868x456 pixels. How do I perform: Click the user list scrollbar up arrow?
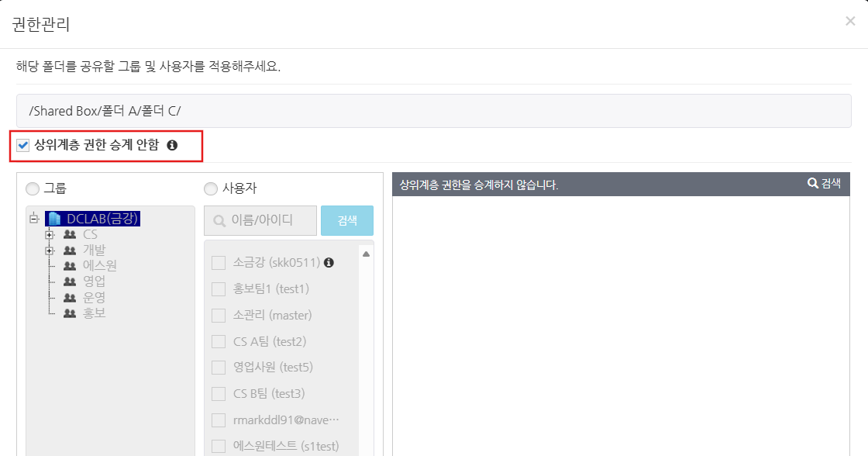(366, 254)
